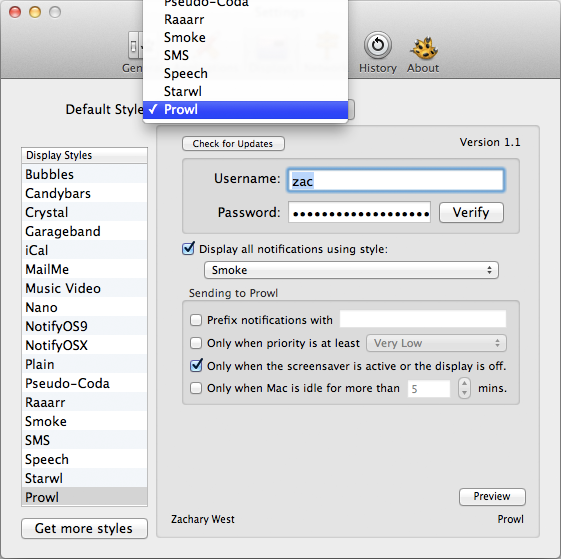Viewport: 561px width, 559px height.
Task: Click the Check for Updates button
Action: pos(233,144)
